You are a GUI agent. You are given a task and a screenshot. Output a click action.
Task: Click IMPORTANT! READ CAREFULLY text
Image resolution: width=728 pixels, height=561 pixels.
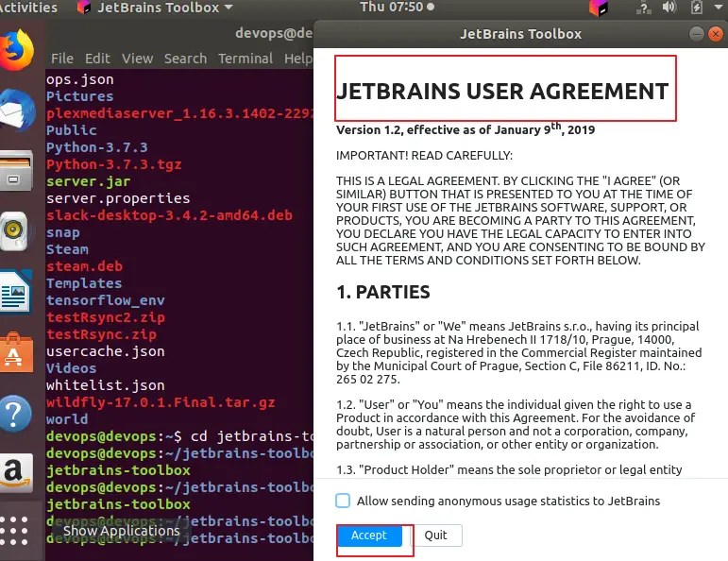point(424,156)
